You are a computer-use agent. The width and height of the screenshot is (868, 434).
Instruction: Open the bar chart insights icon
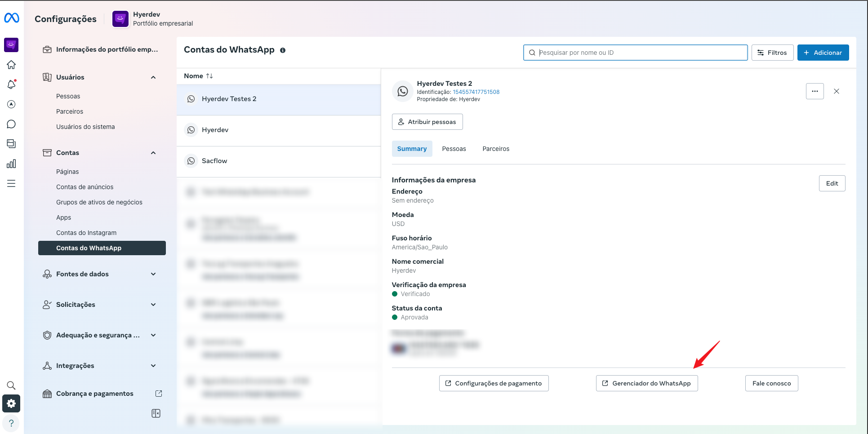pyautogui.click(x=11, y=164)
